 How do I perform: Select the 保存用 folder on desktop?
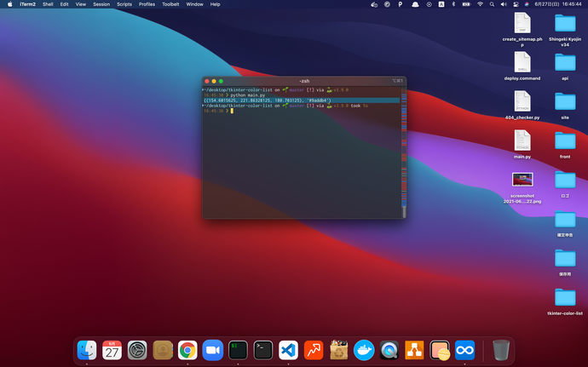tap(565, 262)
